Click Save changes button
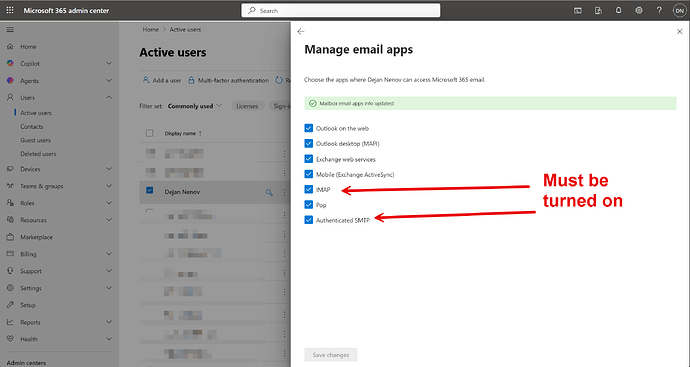 [331, 355]
